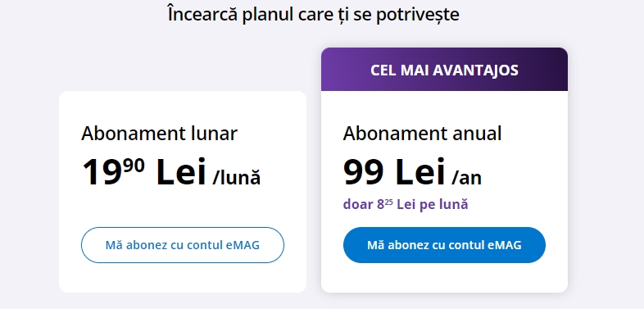Select the "Abonament lunar" title
The width and height of the screenshot is (644, 309).
point(159,134)
